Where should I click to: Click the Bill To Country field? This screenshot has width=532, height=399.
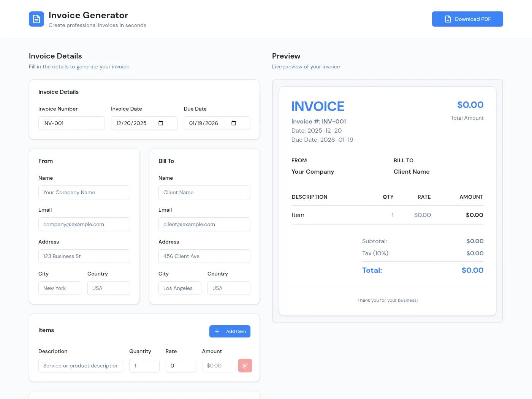click(229, 288)
